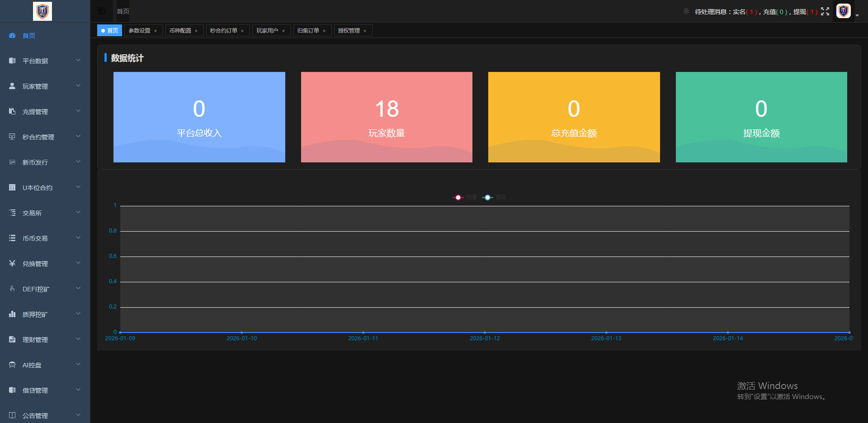Click the notification bell icon
This screenshot has width=868, height=423.
click(x=686, y=11)
